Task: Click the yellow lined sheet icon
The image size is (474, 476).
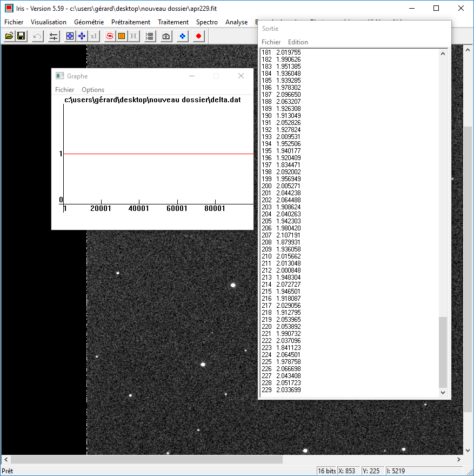Action: click(122, 36)
